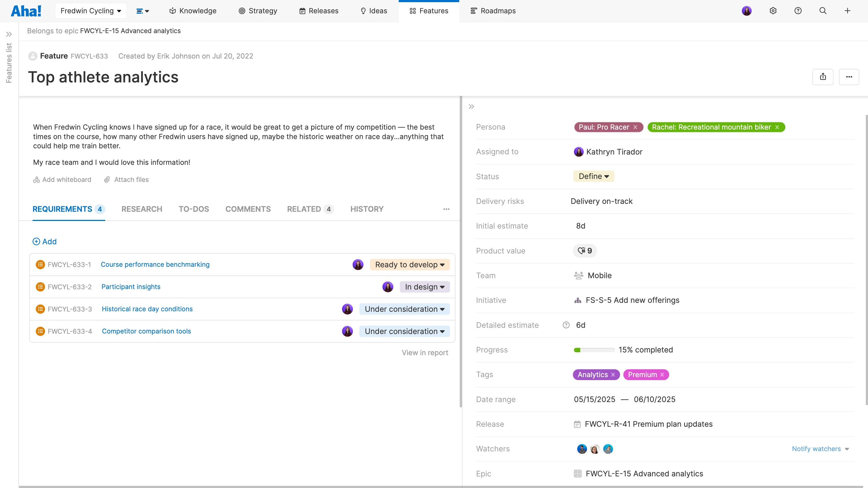Click the plus add-new icon
Viewport: 868px width, 488px height.
coord(847,11)
